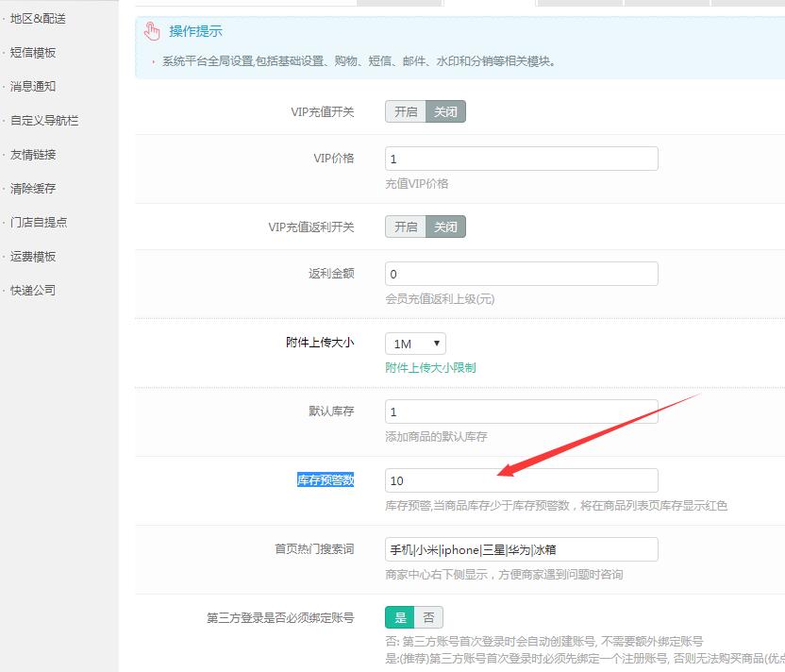Screen dimensions: 785x672
Task: Open 地区&配送 in the sidebar
Action: tap(38, 19)
